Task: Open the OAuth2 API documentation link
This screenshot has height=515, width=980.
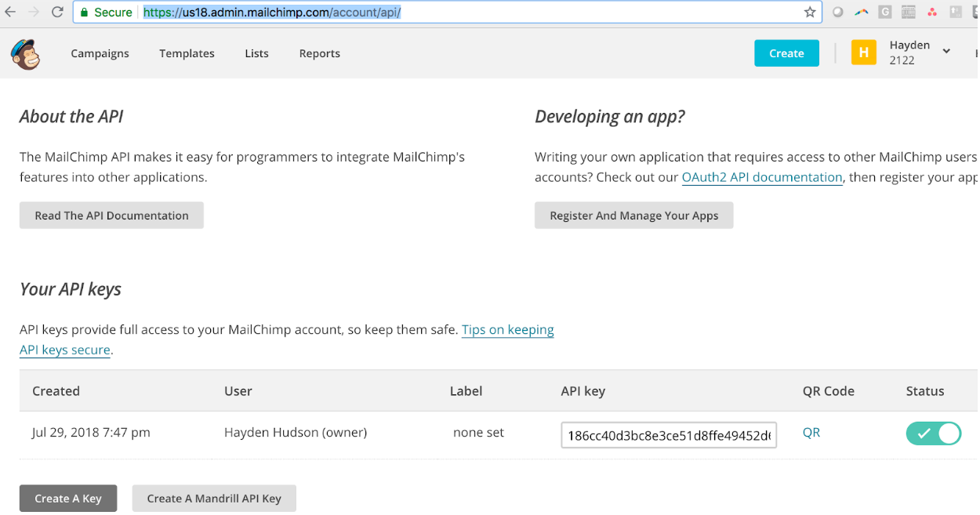Action: point(762,177)
